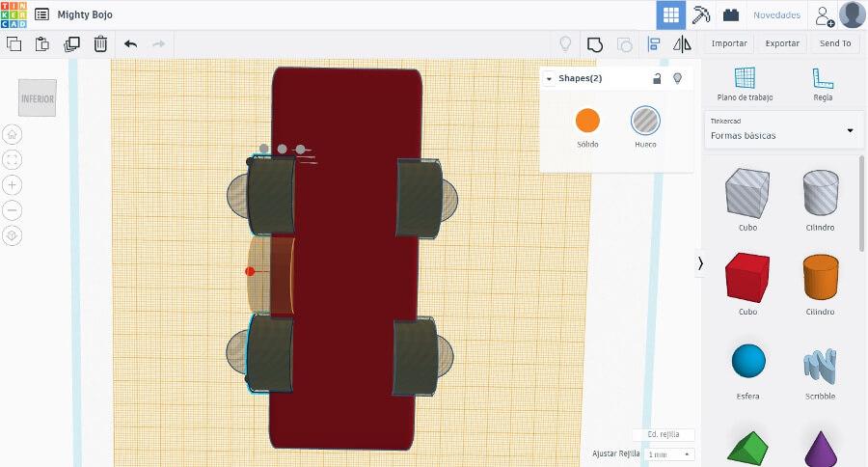
Task: Open the Ajustar Rejilla 1 mm dropdown
Action: [669, 453]
